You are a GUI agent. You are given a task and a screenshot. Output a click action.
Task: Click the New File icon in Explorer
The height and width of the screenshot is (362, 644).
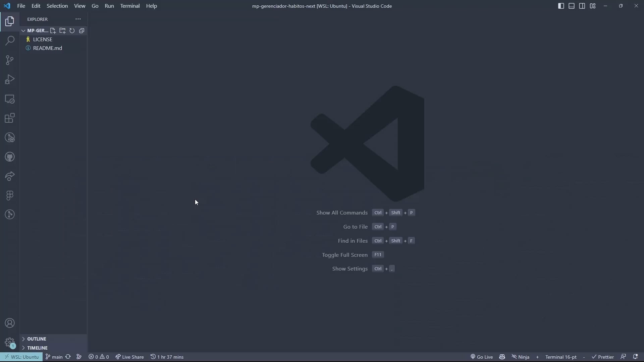point(53,31)
